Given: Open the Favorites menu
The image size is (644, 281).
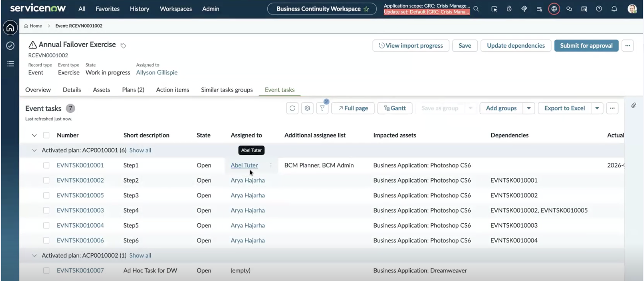Looking at the screenshot, I should (x=108, y=9).
